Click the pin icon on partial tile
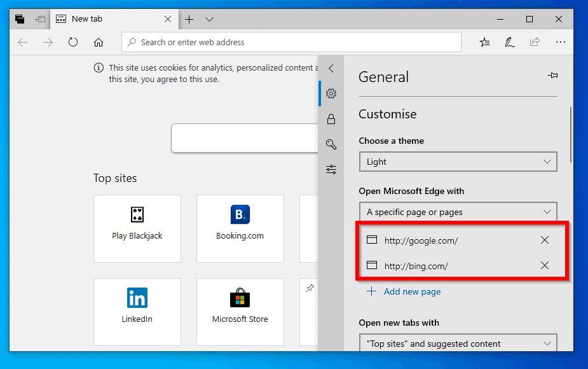Viewport: 588px width, 369px height. 310,288
